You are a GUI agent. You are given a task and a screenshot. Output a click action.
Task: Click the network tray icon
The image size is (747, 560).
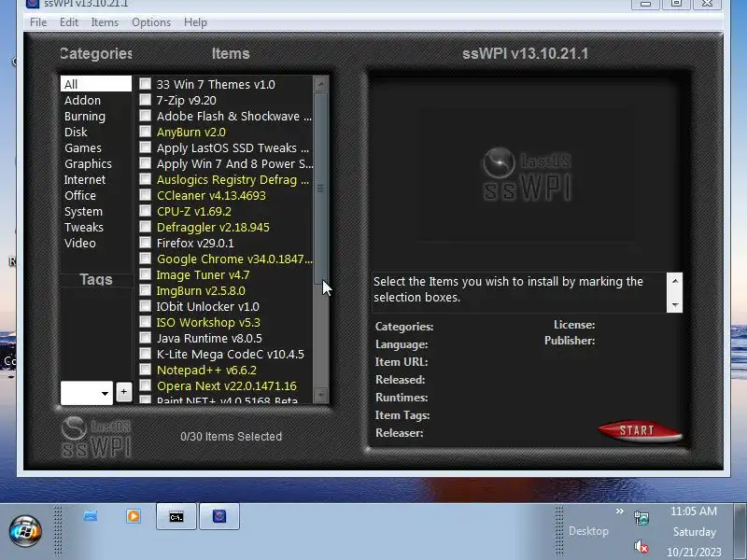641,518
